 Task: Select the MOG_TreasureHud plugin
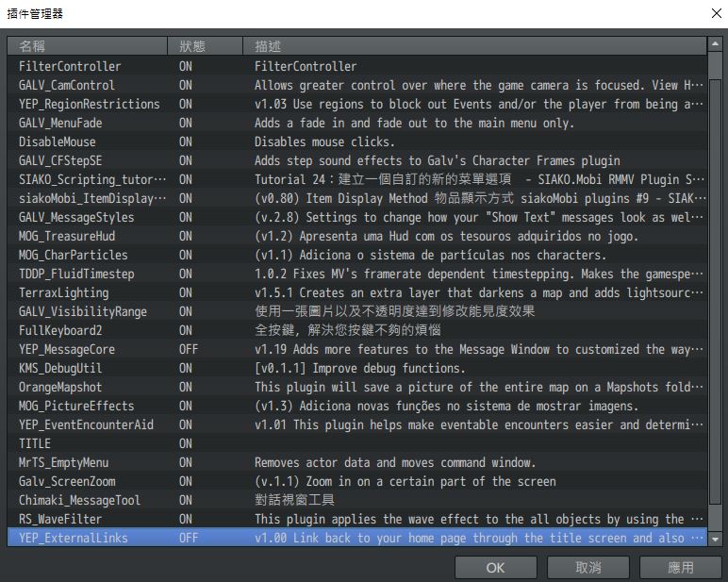click(357, 236)
